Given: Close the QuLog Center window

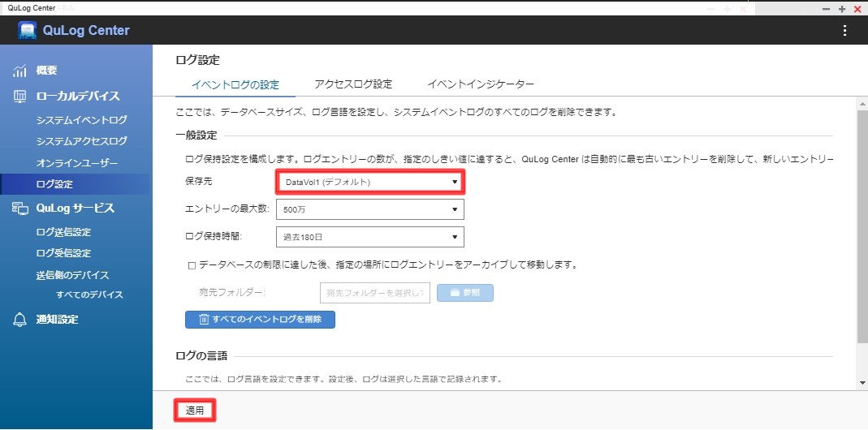Looking at the screenshot, I should point(858,9).
